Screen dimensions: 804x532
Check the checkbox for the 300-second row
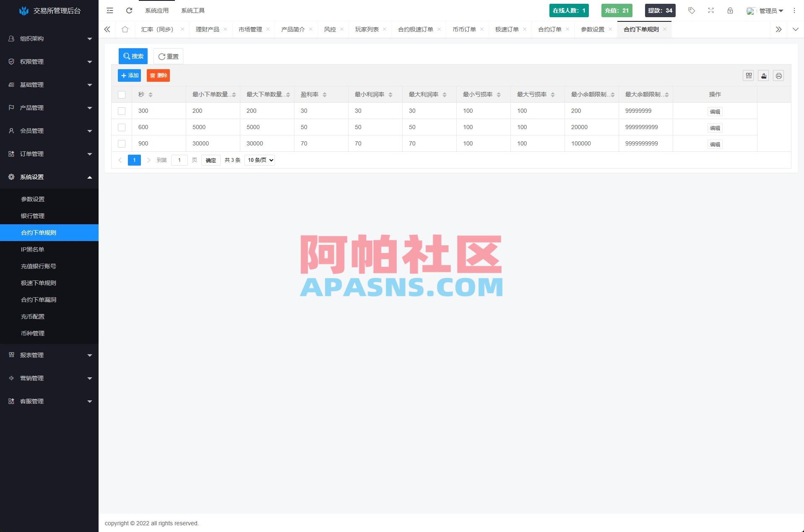(122, 111)
